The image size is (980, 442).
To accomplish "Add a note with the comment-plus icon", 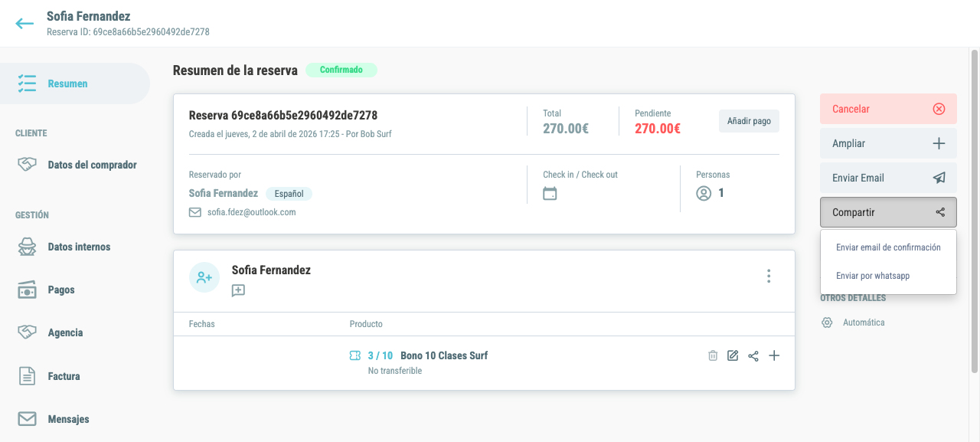I will point(238,290).
